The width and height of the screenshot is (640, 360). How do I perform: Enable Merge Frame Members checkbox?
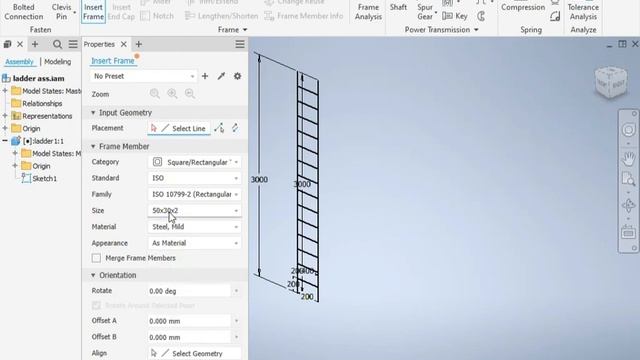(x=96, y=258)
